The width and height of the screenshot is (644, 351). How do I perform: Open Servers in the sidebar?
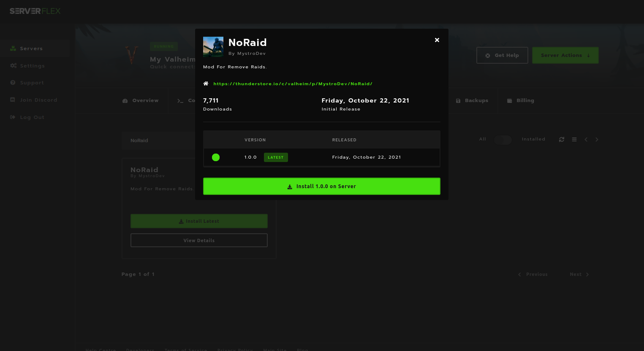[35, 49]
